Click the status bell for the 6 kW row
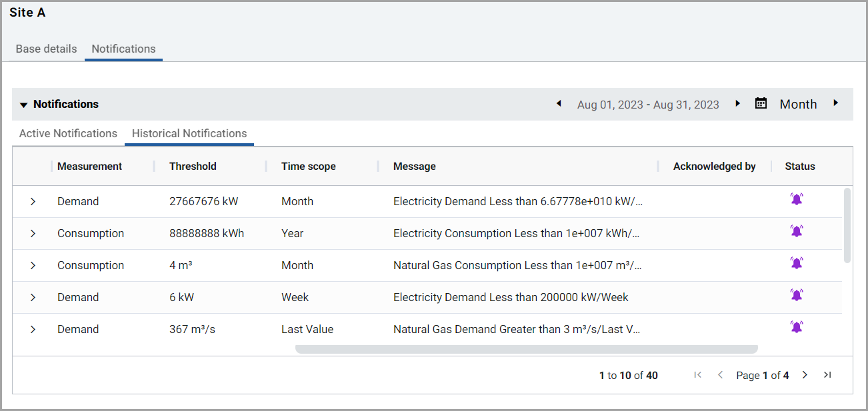 point(796,295)
